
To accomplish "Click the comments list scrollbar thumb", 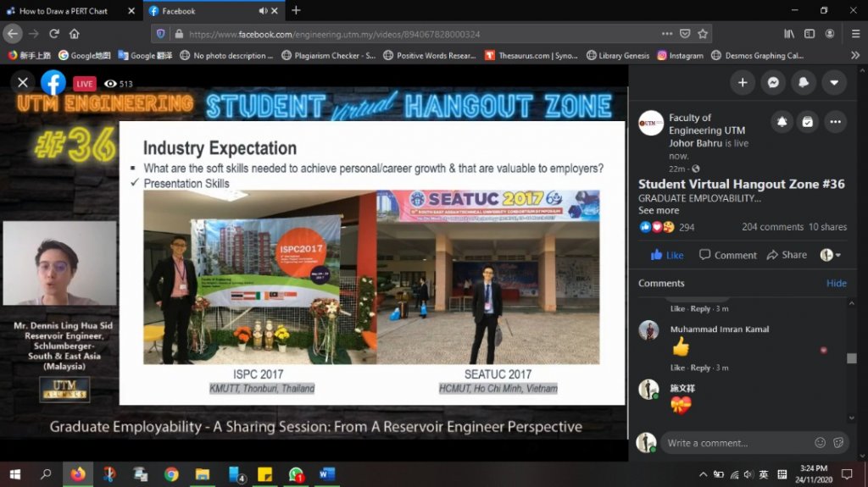I will point(851,358).
